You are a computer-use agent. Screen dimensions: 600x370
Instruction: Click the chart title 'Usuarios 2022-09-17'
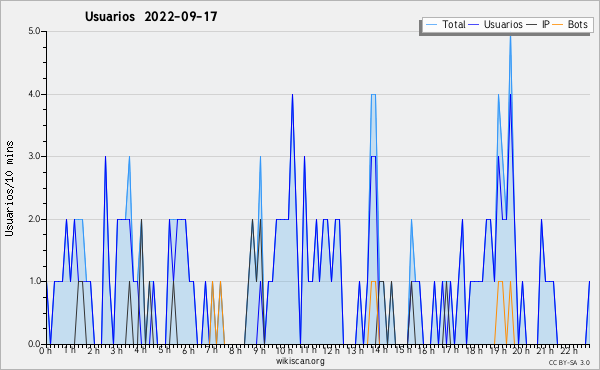click(x=151, y=17)
